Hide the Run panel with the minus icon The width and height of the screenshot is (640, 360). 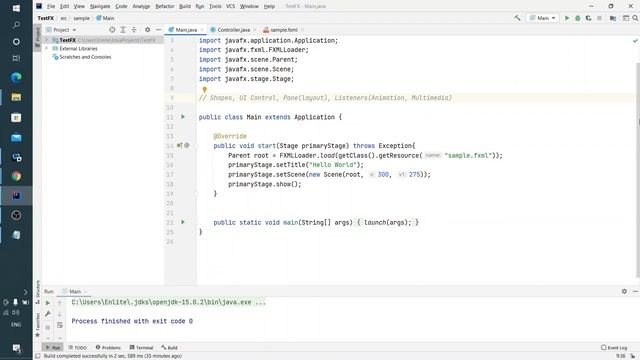(x=636, y=291)
